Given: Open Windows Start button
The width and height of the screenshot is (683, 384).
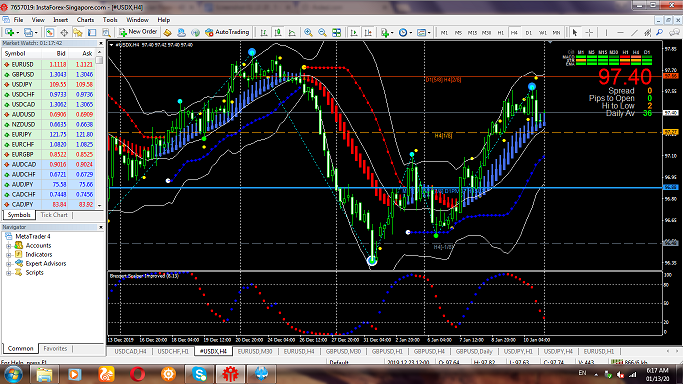Looking at the screenshot, I should pyautogui.click(x=12, y=374).
